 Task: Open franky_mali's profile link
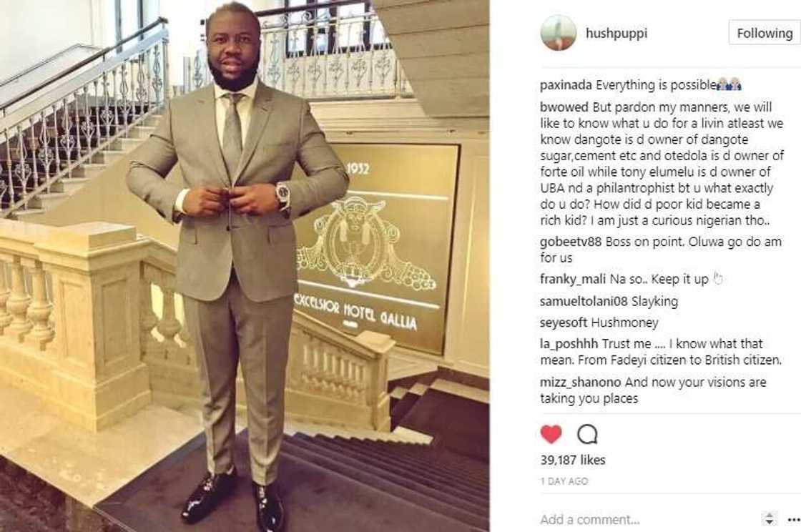click(x=573, y=280)
